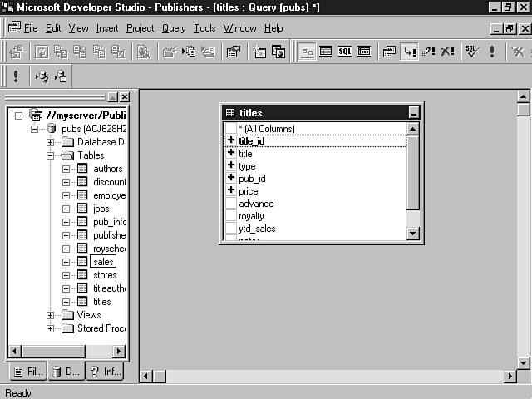Collapse the Tables folder node
Screen dimensions: 532x399
click(51, 155)
